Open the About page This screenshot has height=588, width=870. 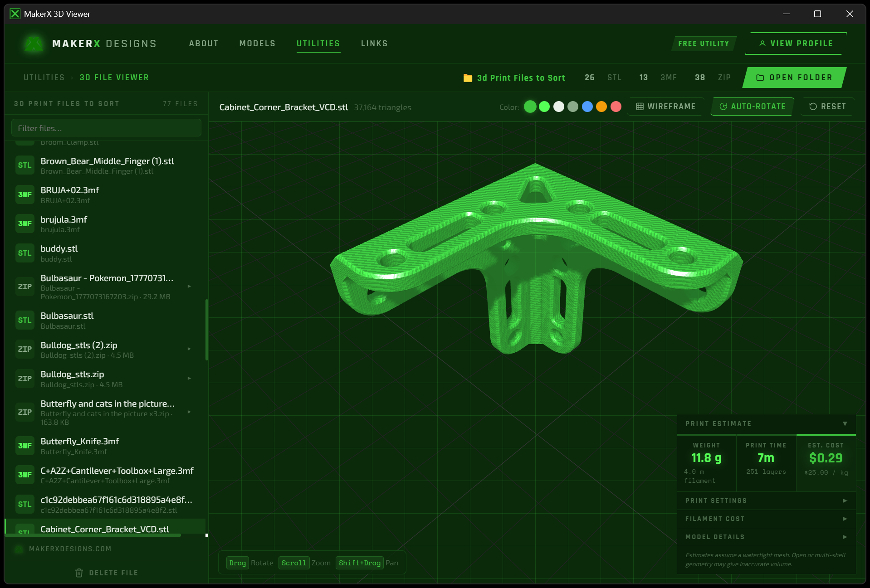coord(204,44)
